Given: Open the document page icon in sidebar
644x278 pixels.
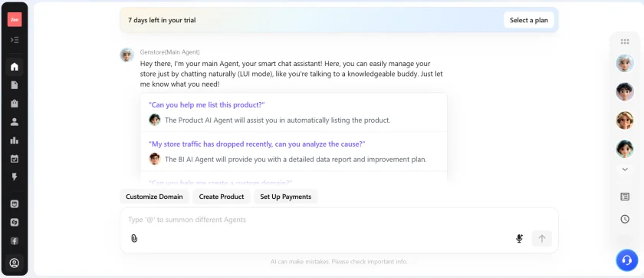Looking at the screenshot, I should [15, 85].
